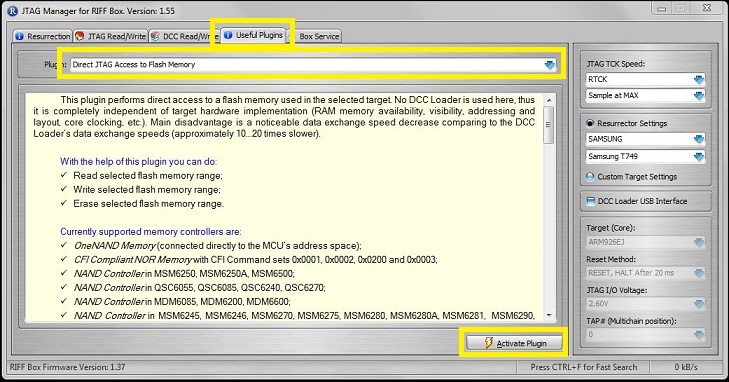Screen dimensions: 729x382
Task: Open the ARM926EJ target core dropdown
Action: pos(646,242)
